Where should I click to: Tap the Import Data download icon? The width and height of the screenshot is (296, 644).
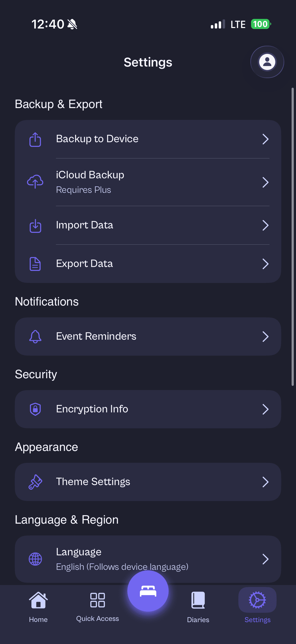(35, 225)
